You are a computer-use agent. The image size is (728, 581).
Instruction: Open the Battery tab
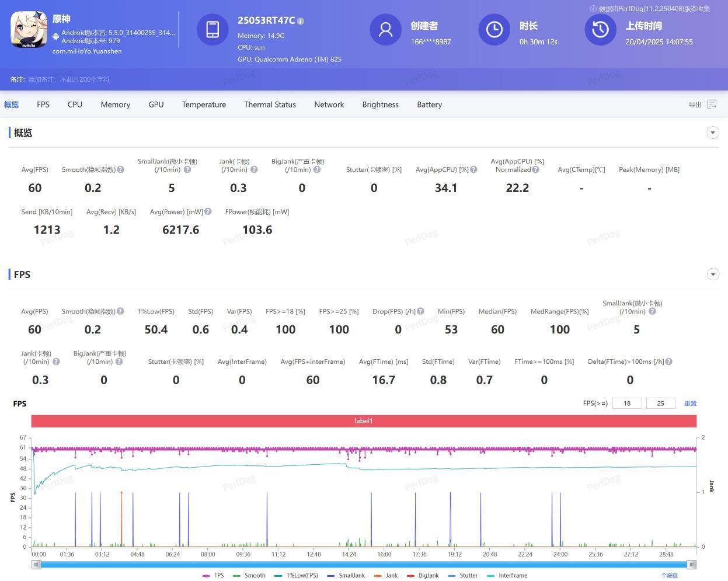click(x=429, y=105)
